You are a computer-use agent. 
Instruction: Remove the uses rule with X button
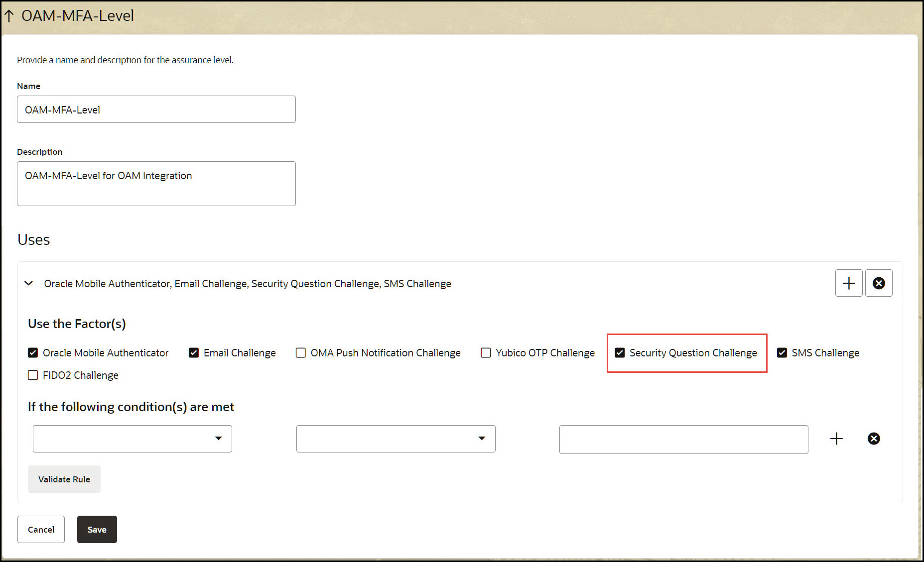[879, 283]
